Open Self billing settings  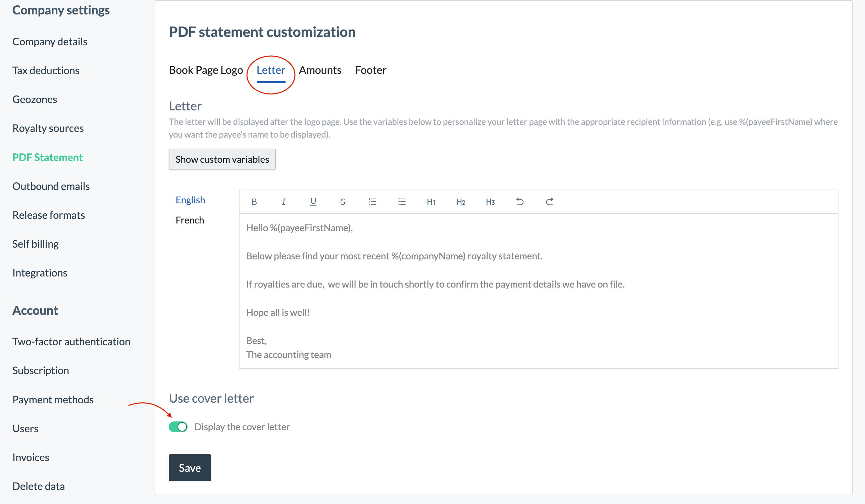click(35, 244)
